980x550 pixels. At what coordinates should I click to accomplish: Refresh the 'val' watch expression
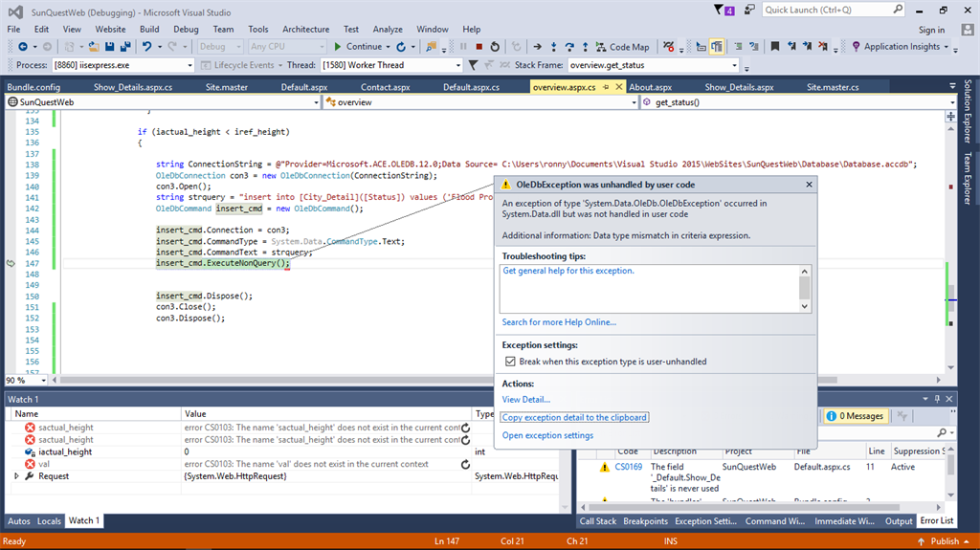(x=466, y=464)
